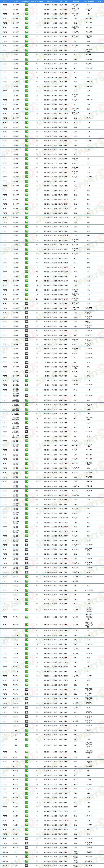
Task: Click petrol icon in FIESTA G6A row
Action: [27, 585]
